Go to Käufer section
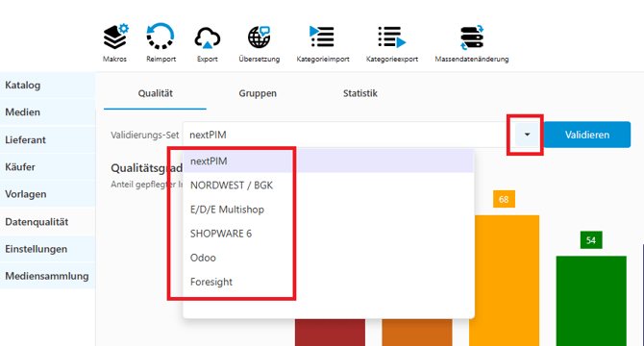The width and height of the screenshot is (644, 346). coord(48,167)
